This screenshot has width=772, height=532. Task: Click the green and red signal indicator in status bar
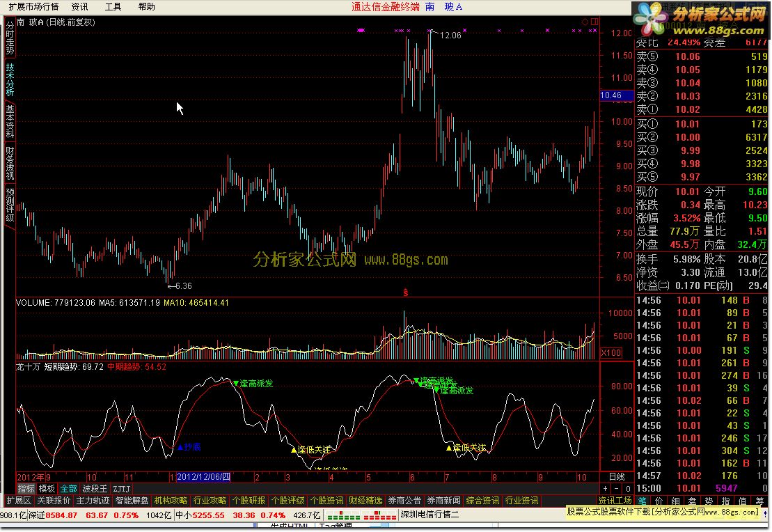(x=361, y=515)
